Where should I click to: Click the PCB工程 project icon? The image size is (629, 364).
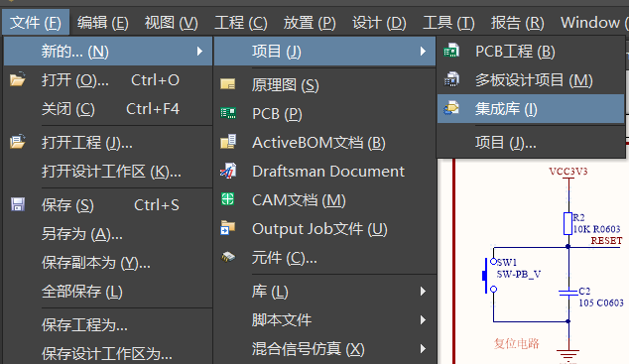pos(451,51)
